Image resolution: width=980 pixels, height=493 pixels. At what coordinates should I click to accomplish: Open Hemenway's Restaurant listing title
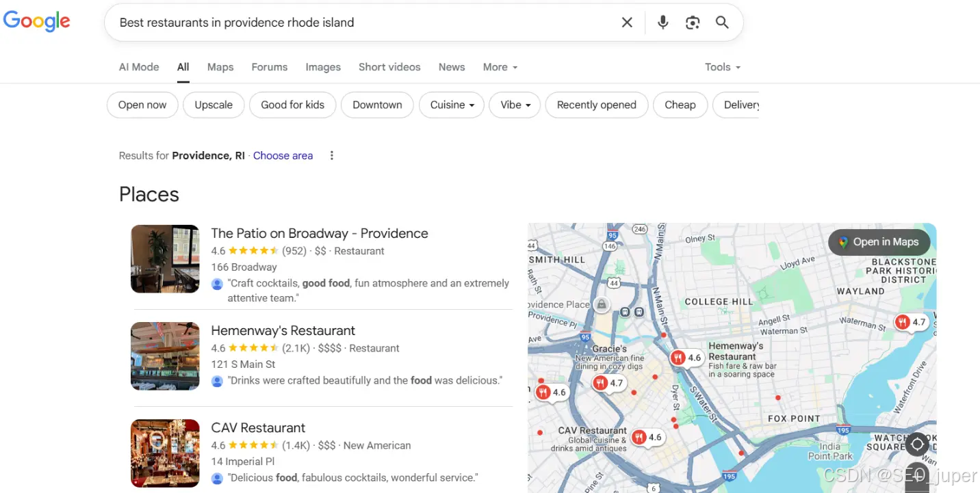tap(283, 330)
